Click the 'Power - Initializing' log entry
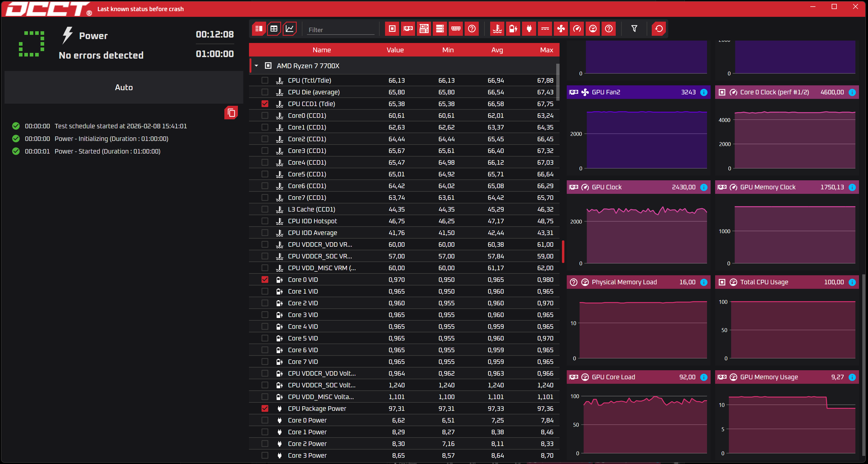The image size is (868, 464). point(111,139)
